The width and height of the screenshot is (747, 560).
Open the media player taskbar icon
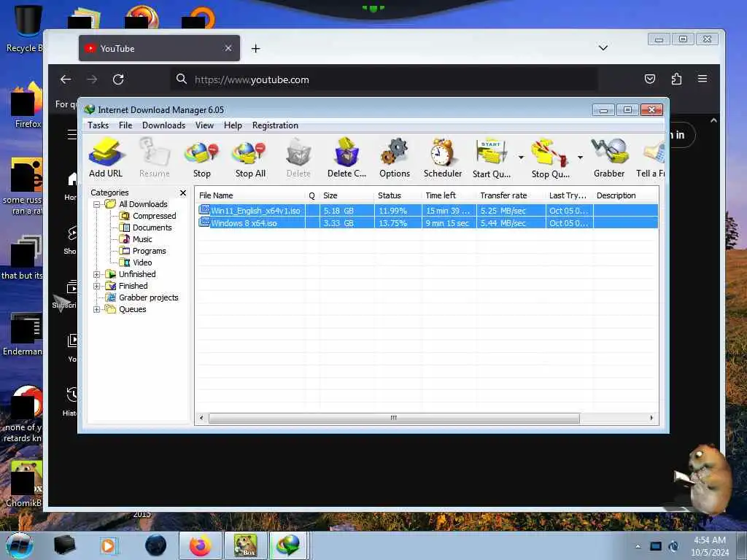click(x=109, y=545)
